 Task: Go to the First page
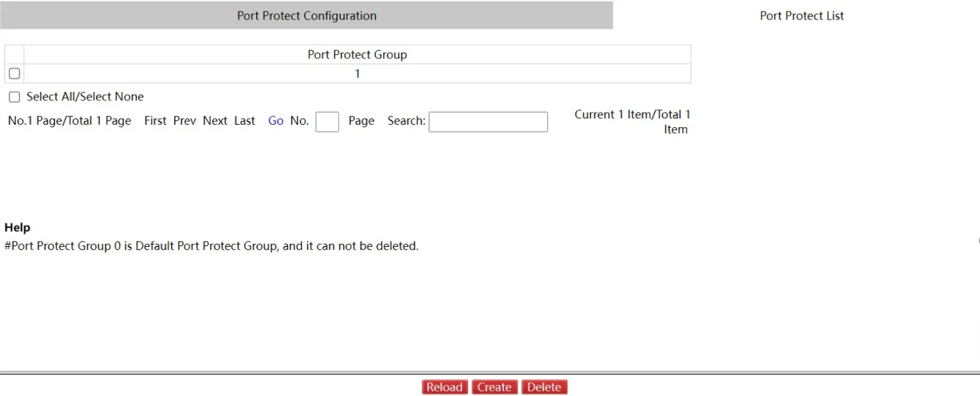click(x=155, y=120)
